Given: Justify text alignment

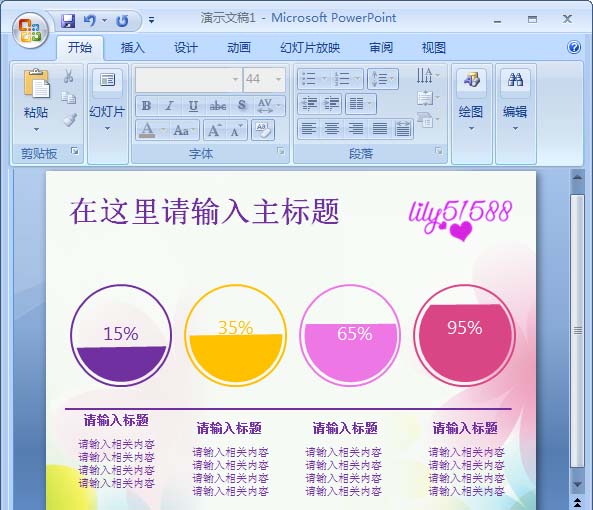Looking at the screenshot, I should 379,129.
